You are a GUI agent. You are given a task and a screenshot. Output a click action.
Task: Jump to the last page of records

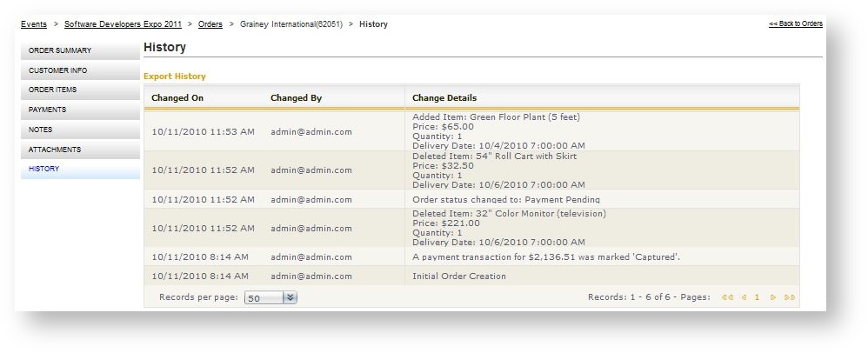[x=789, y=297]
